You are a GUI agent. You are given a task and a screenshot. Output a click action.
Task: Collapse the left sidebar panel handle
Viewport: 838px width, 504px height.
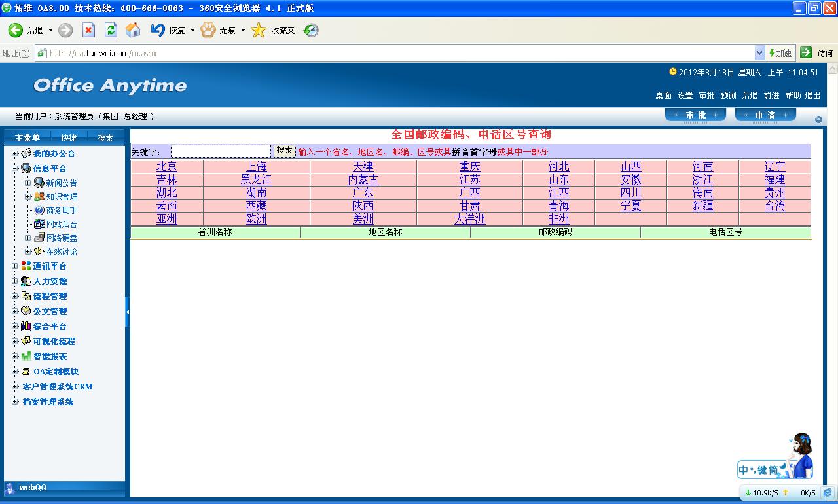click(x=128, y=312)
